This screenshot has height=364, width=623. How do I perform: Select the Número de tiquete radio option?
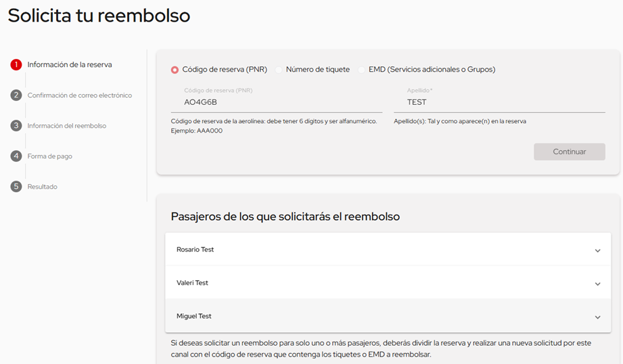point(279,70)
